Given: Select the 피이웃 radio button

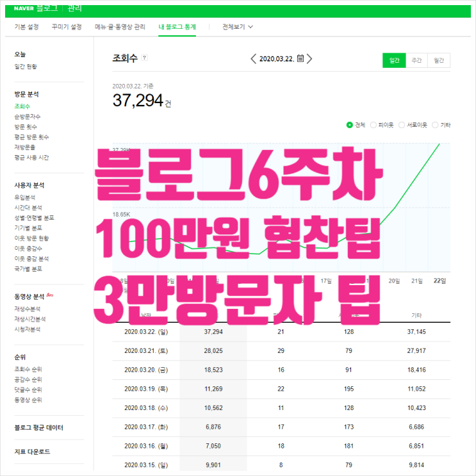Looking at the screenshot, I should 373,125.
